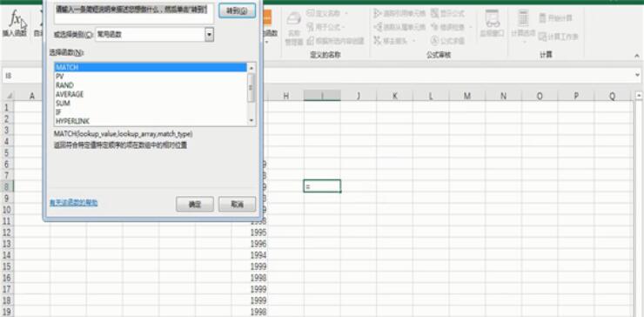Click Trace Precedents in the ribbon
Screen dimensions: 644x317
pyautogui.click(x=399, y=14)
